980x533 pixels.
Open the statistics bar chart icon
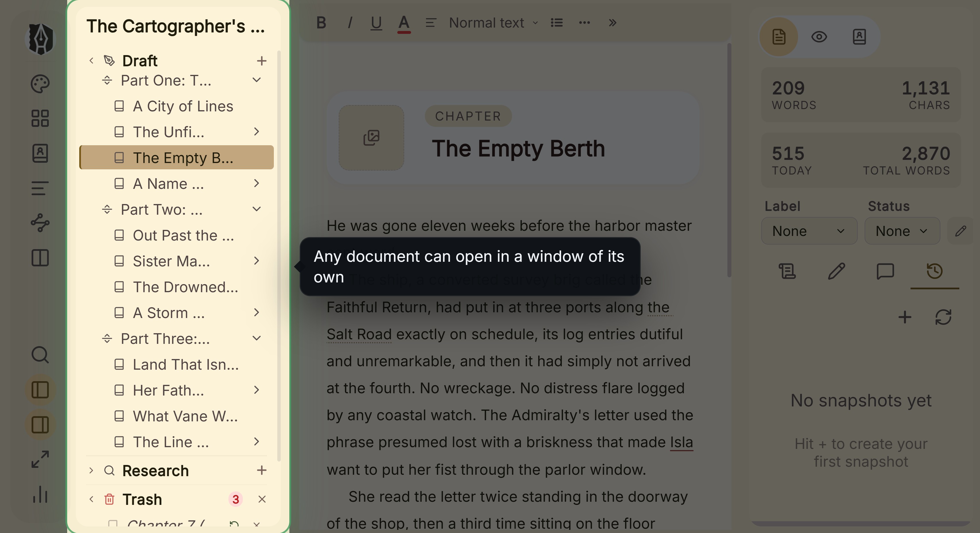pos(40,495)
